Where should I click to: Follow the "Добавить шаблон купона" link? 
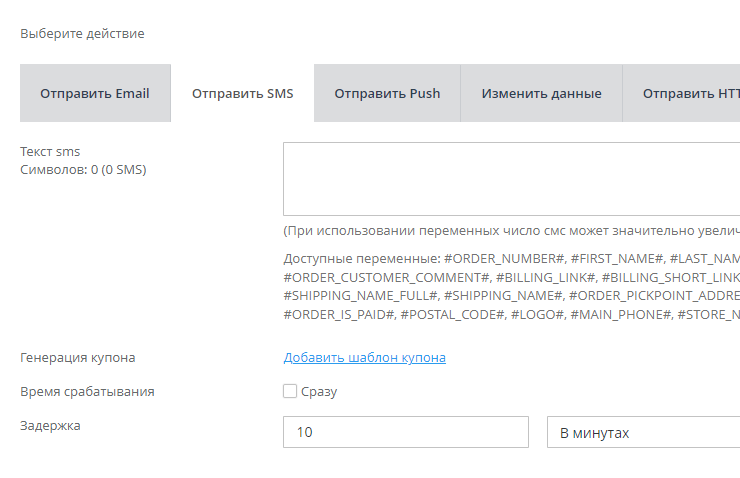coord(364,357)
